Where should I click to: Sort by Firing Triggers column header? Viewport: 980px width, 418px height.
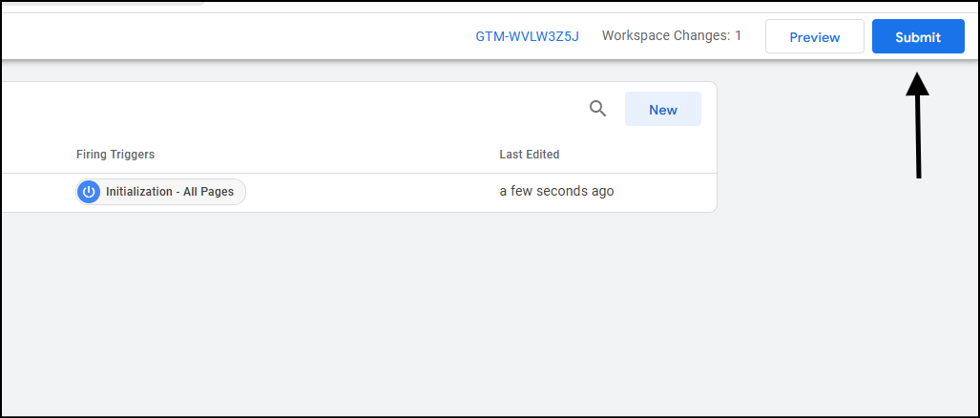(x=115, y=155)
